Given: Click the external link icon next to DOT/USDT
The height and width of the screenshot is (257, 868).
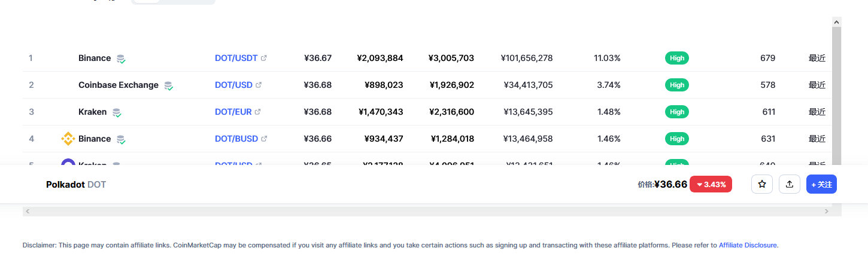Looking at the screenshot, I should (264, 58).
